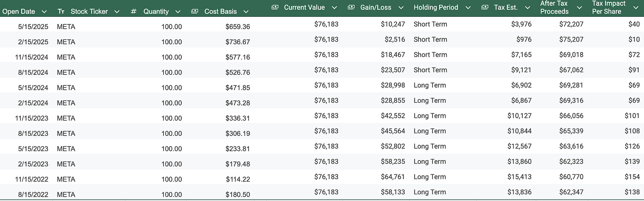Image resolution: width=644 pixels, height=201 pixels.
Task: Select the after tax proceeds cell $69,018
Action: coord(571,54)
